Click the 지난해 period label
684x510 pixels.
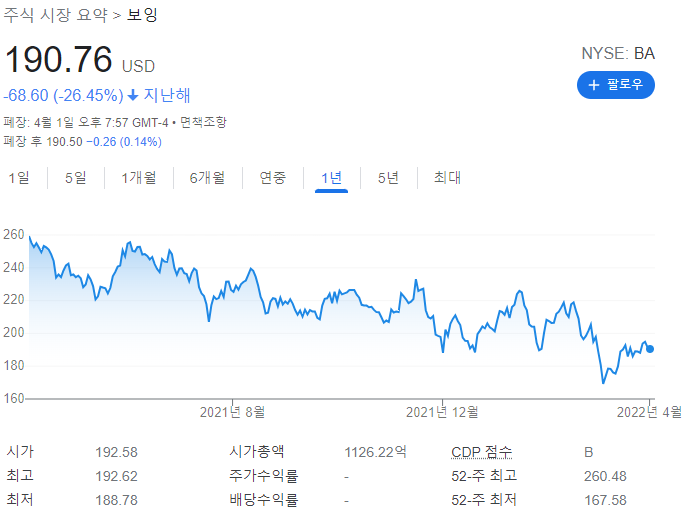(167, 95)
